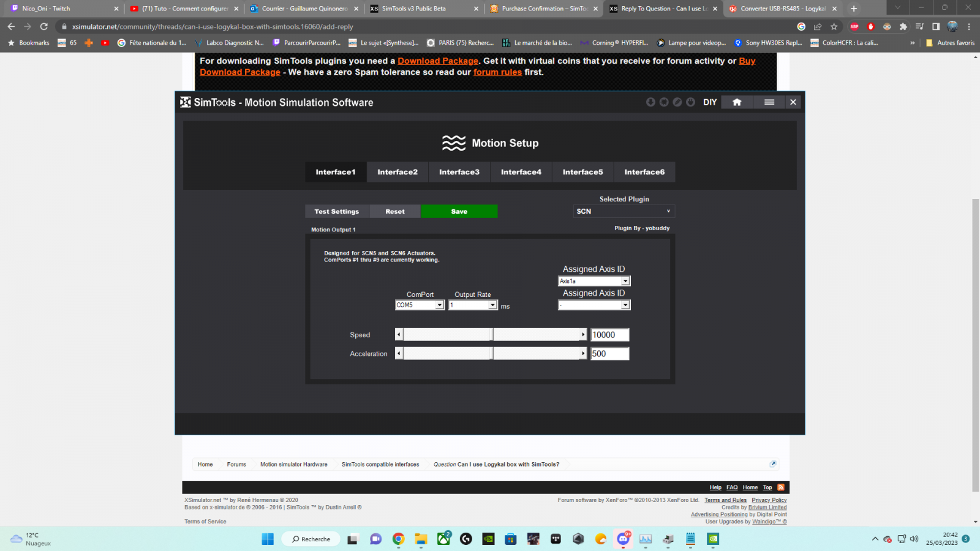This screenshot has width=980, height=551.
Task: Open a new browser tab
Action: coord(854,9)
